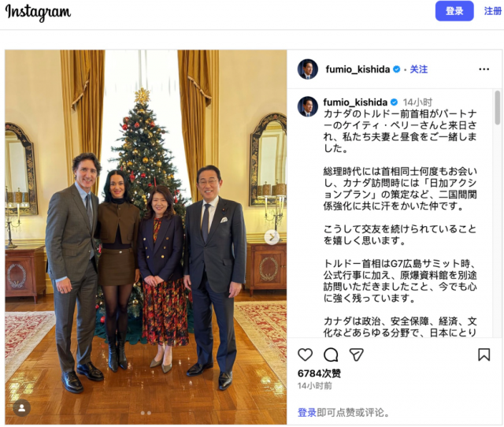Save the post using the bookmark icon
This screenshot has width=504, height=427.
[x=484, y=355]
